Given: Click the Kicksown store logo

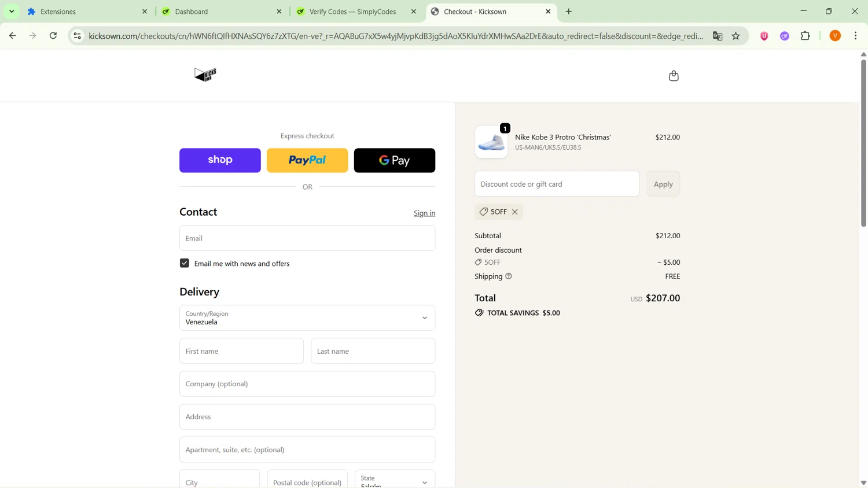Looking at the screenshot, I should pyautogui.click(x=205, y=75).
